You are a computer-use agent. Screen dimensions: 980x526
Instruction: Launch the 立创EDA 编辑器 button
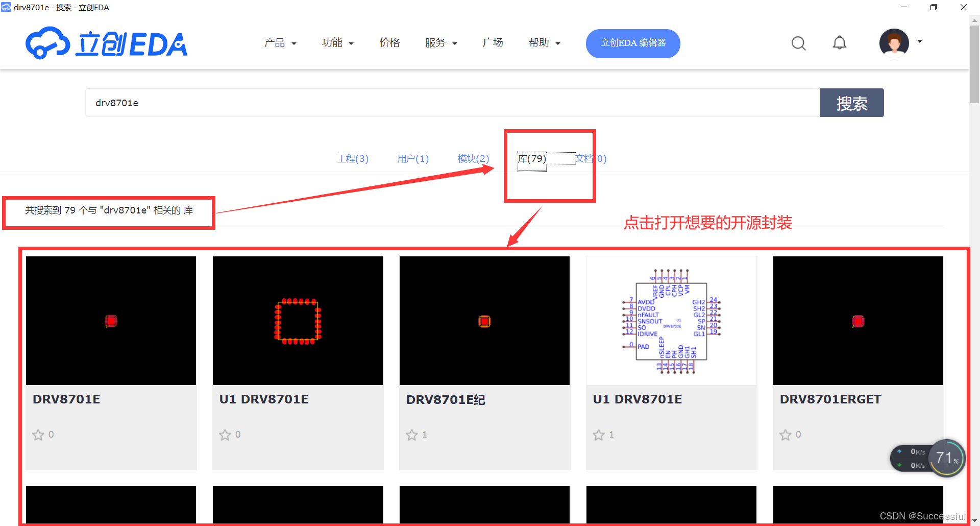click(633, 43)
